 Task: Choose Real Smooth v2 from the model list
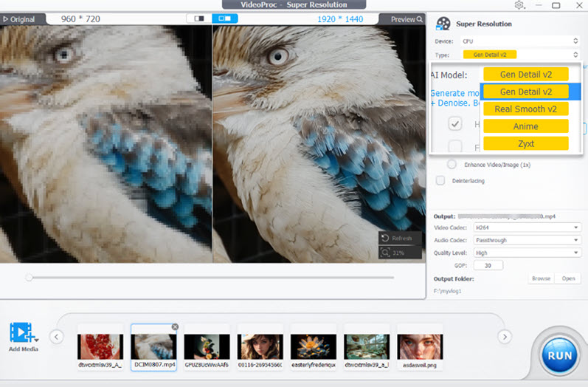[x=525, y=109]
